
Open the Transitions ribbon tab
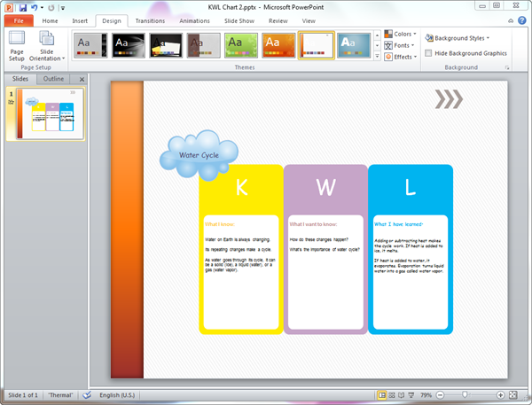click(150, 20)
